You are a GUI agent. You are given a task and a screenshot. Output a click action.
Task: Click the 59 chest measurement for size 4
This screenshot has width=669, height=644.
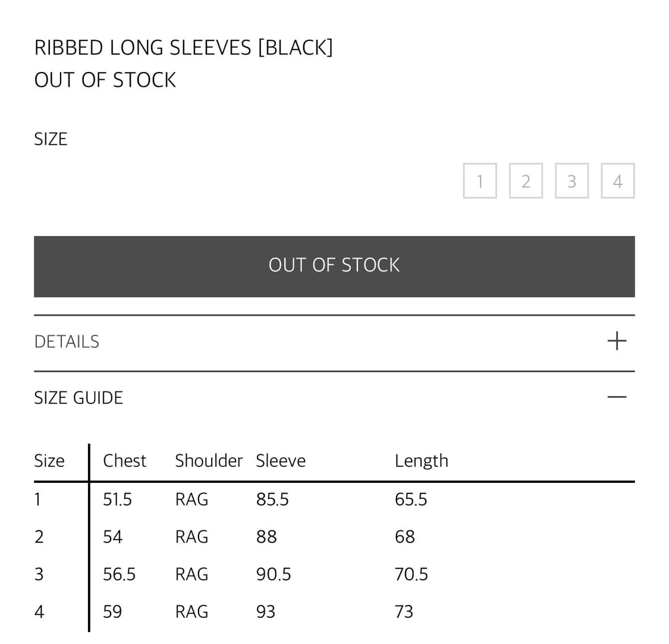click(x=112, y=611)
